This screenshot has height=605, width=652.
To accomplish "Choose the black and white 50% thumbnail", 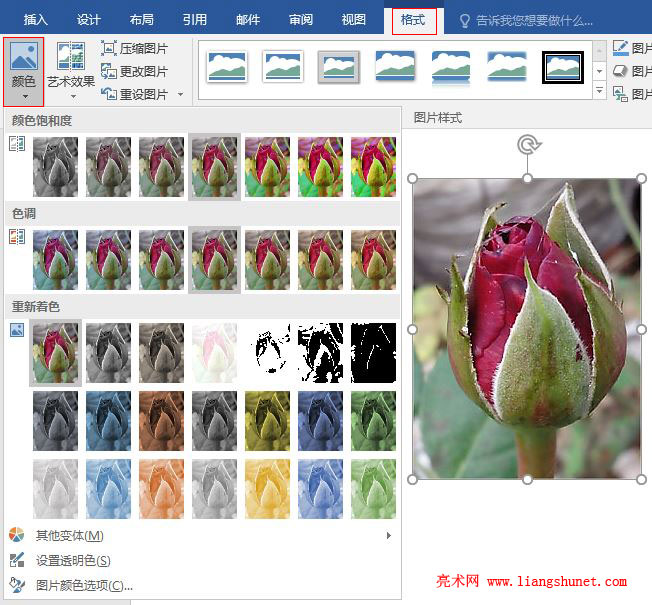I will (320, 353).
